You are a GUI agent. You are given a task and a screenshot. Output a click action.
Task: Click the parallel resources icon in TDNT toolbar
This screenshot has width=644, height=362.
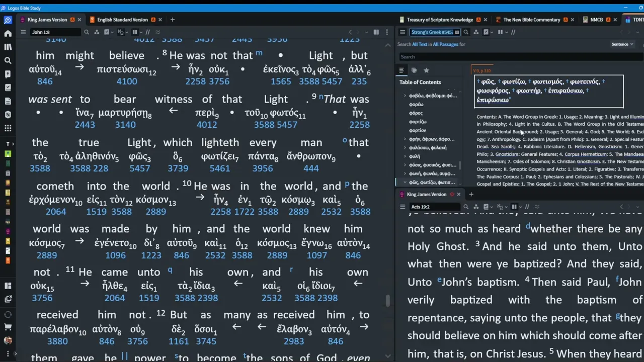tap(513, 32)
